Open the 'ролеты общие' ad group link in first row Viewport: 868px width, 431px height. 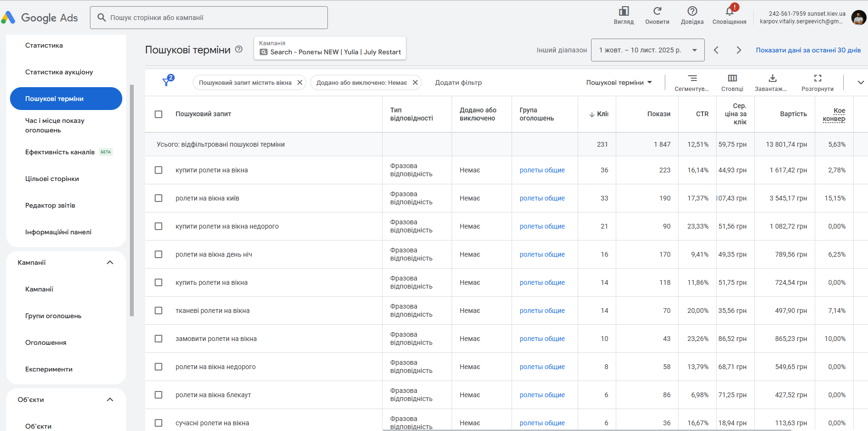542,170
